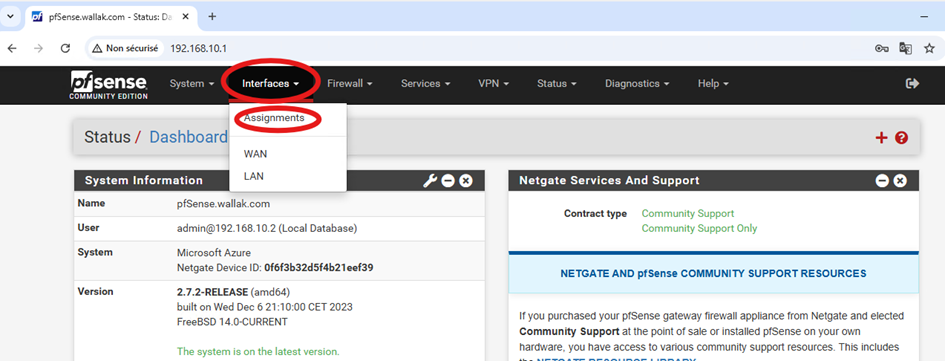
Task: Minimize the browser window
Action: tap(925, 17)
